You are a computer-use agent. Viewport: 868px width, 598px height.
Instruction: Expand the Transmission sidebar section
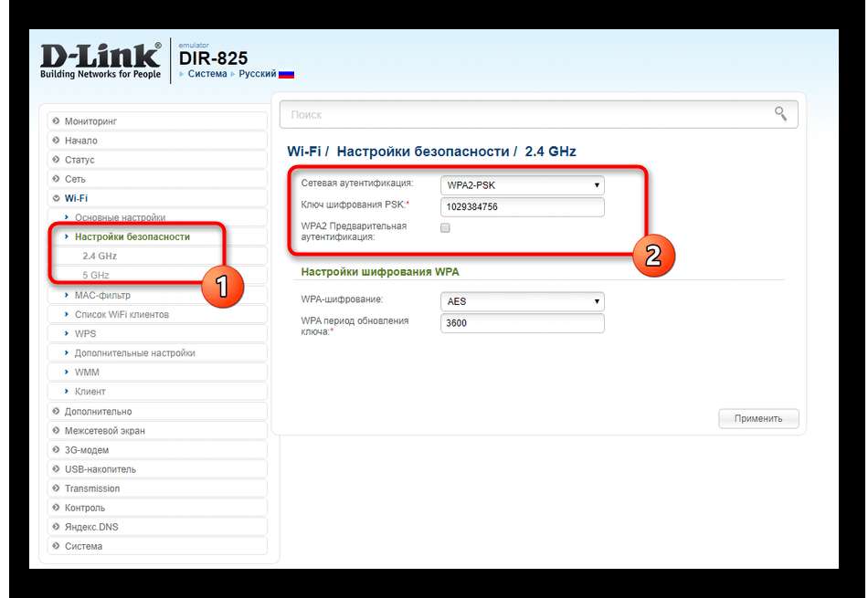click(157, 488)
